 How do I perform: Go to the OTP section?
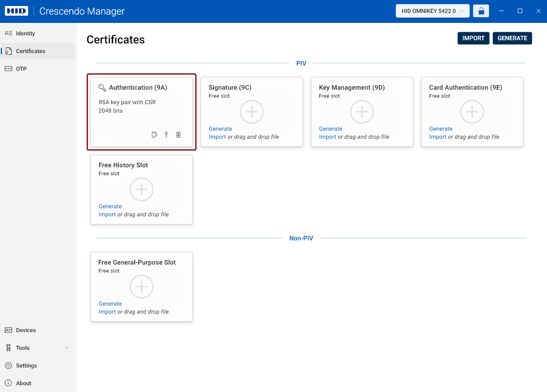click(x=37, y=69)
